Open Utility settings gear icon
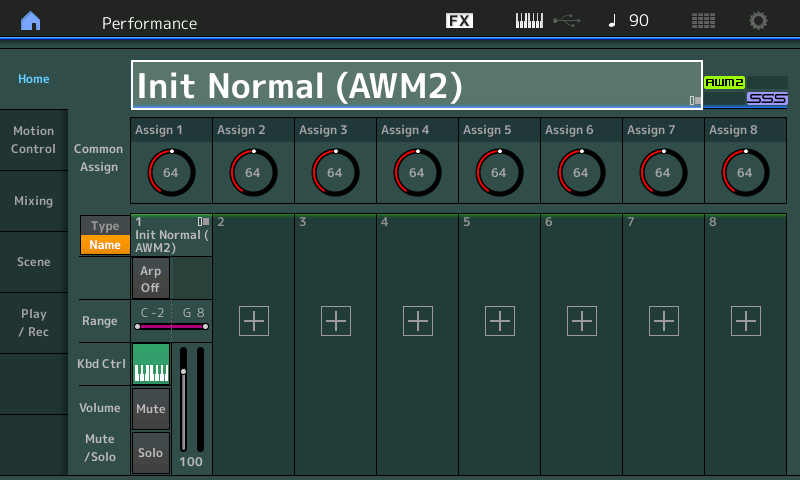This screenshot has height=480, width=800. [759, 21]
